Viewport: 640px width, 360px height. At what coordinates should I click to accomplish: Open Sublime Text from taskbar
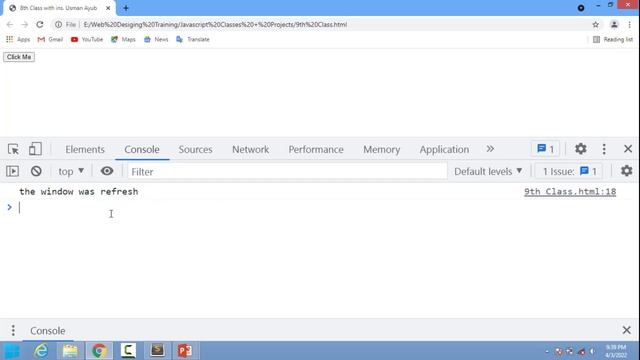click(157, 351)
